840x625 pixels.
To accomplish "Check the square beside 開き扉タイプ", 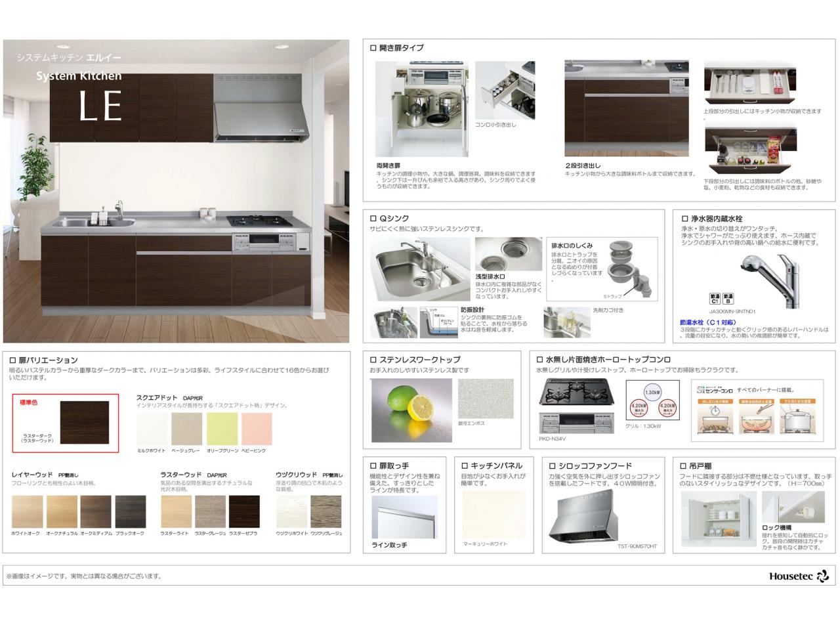I will click(373, 48).
